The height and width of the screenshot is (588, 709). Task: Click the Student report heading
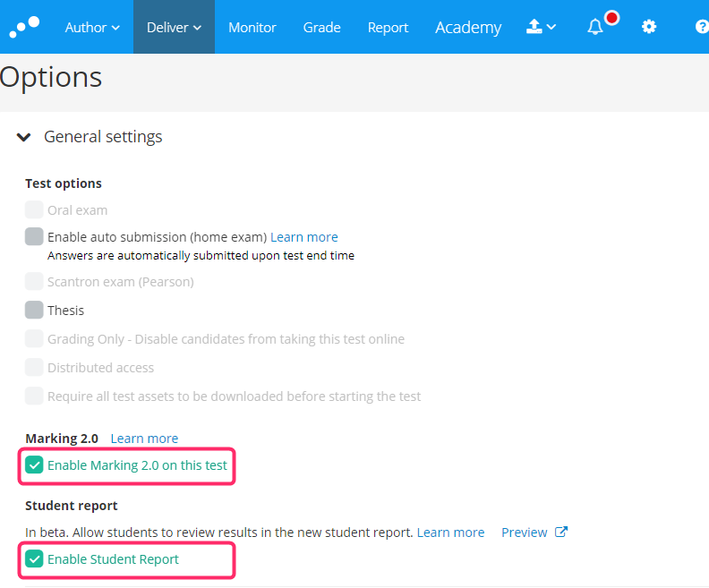pos(71,506)
